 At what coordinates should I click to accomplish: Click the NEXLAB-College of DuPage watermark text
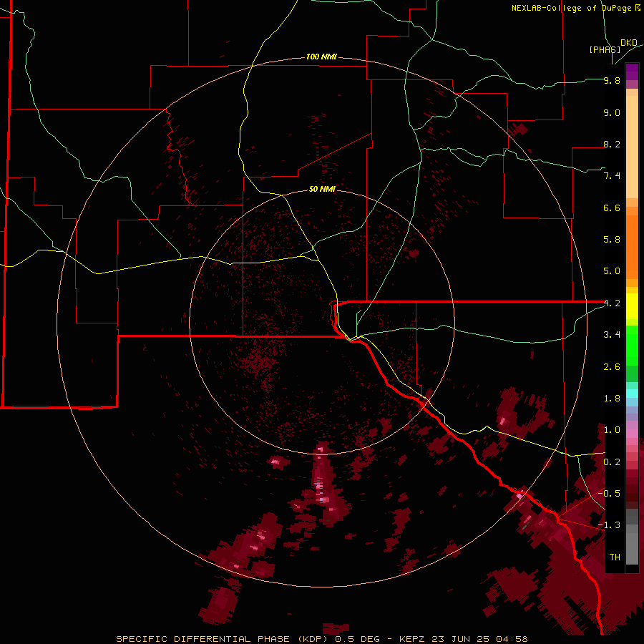tap(575, 8)
